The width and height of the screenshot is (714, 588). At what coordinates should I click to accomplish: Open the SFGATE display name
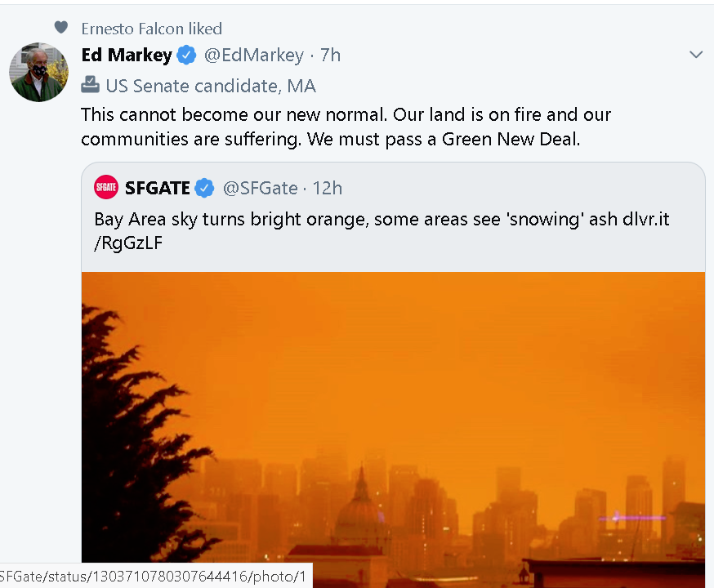coord(157,188)
